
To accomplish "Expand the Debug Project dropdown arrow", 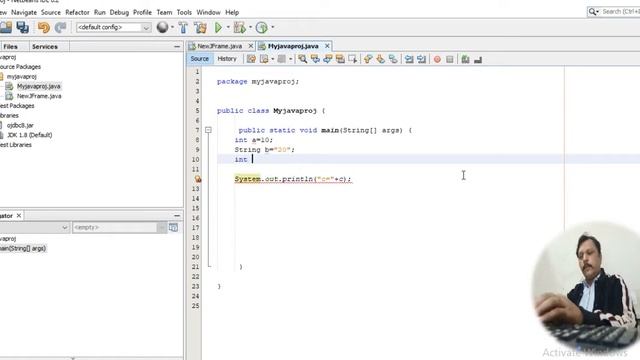I will (x=250, y=27).
